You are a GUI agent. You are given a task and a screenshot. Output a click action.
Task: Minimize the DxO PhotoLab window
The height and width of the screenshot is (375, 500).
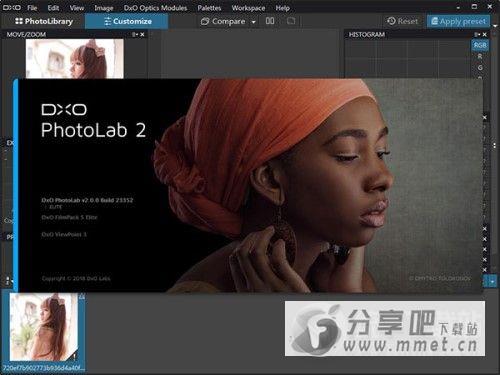pos(458,7)
